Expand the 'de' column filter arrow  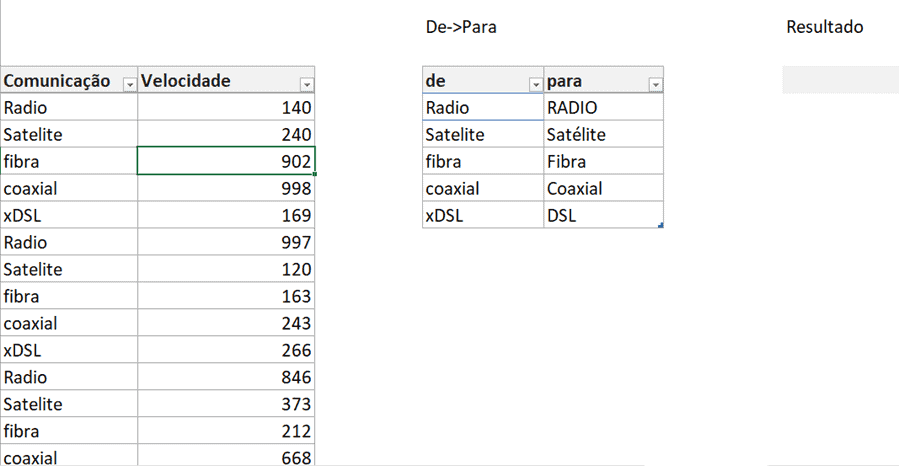point(534,85)
